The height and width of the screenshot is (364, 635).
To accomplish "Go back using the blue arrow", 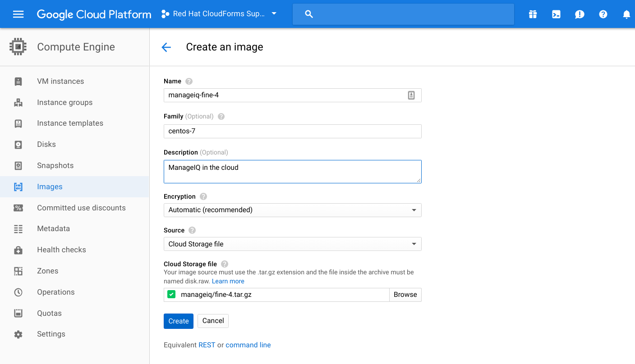I will 166,47.
